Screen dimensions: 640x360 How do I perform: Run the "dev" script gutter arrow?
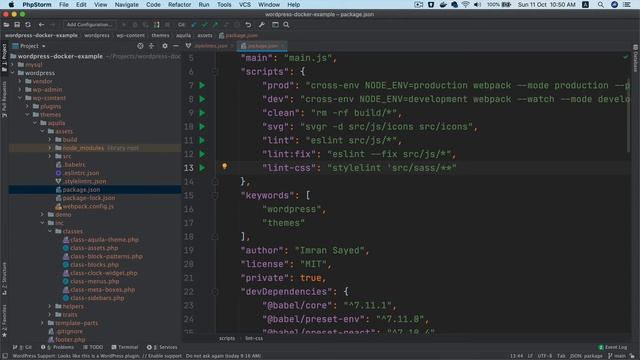[202, 99]
